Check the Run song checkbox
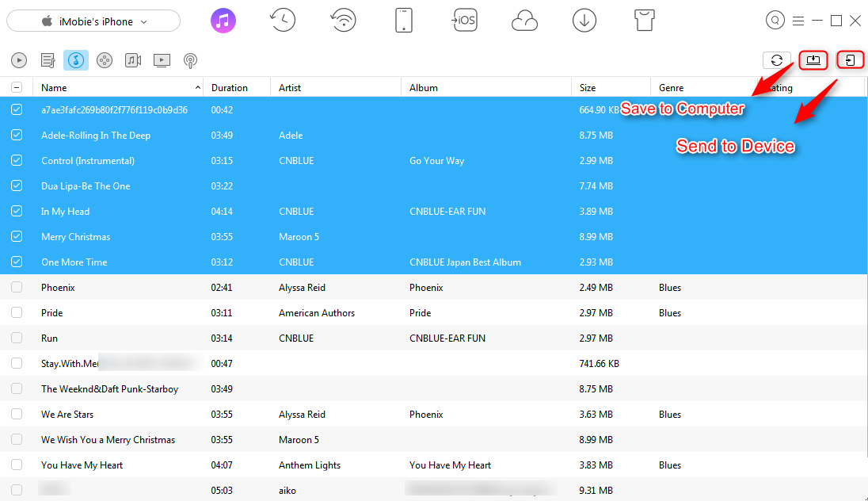This screenshot has width=868, height=501. click(x=17, y=338)
